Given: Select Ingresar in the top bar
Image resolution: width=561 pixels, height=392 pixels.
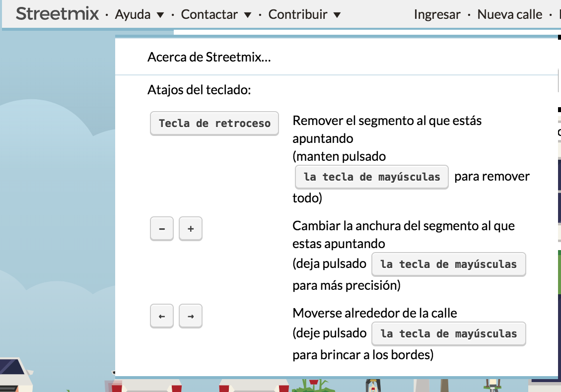Looking at the screenshot, I should tap(437, 14).
